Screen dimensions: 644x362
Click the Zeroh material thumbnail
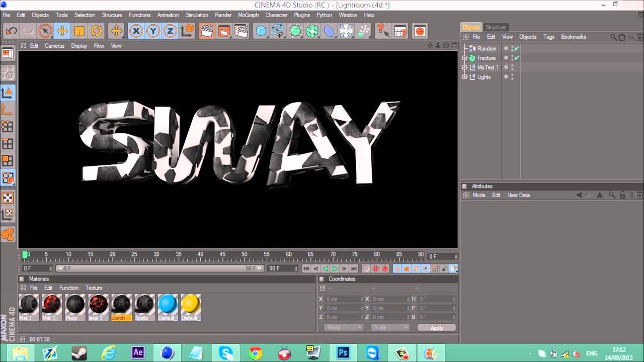121,307
